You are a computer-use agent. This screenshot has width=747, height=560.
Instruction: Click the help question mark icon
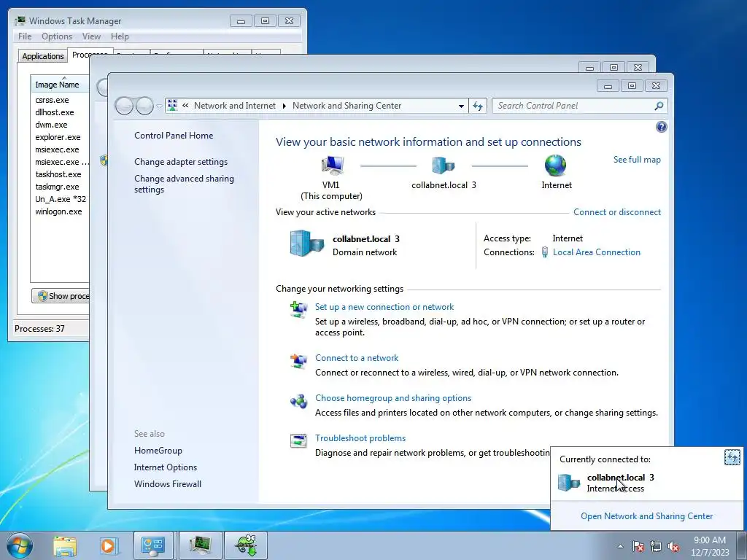click(661, 127)
